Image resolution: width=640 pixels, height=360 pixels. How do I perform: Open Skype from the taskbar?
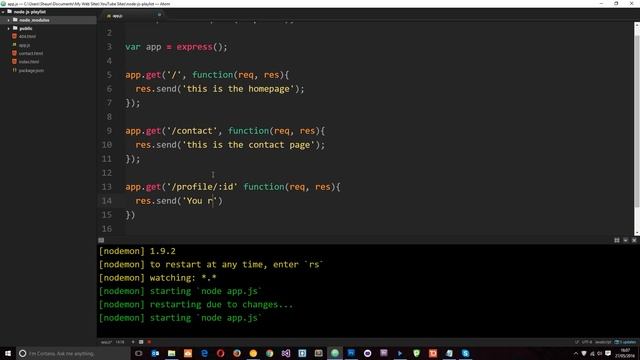(465, 353)
